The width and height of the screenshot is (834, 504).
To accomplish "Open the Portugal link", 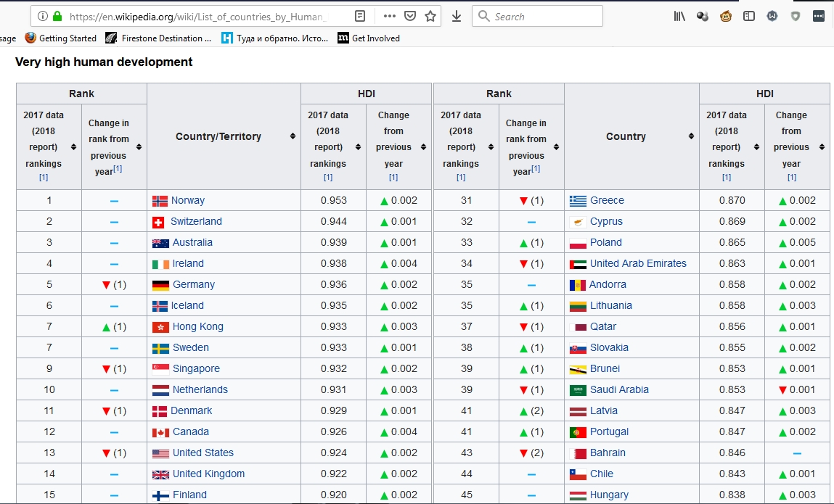I will (609, 431).
